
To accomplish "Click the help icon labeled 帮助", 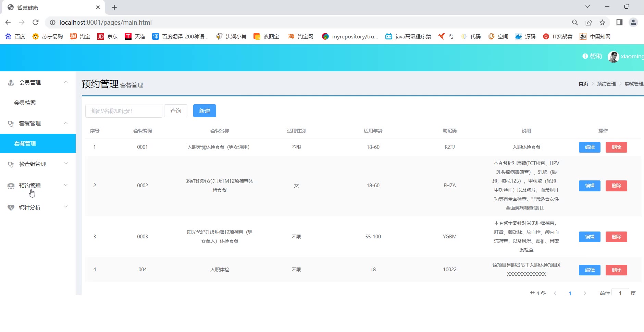I will (592, 56).
